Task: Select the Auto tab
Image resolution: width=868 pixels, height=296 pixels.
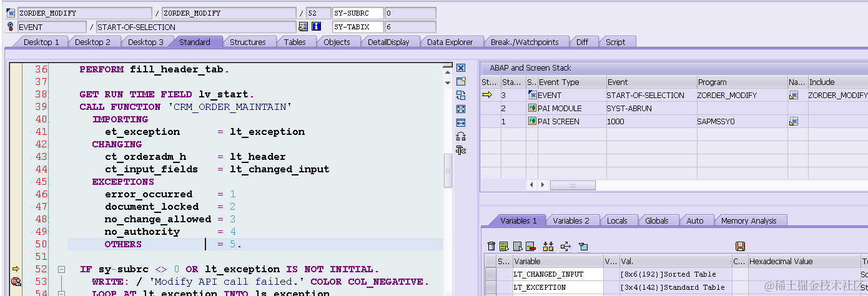Action: 695,220
